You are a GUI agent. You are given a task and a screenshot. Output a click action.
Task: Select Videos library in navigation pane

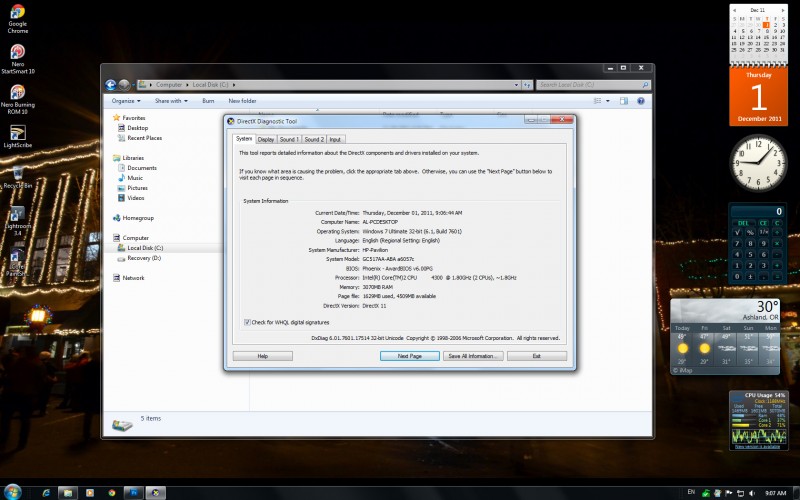click(x=131, y=198)
